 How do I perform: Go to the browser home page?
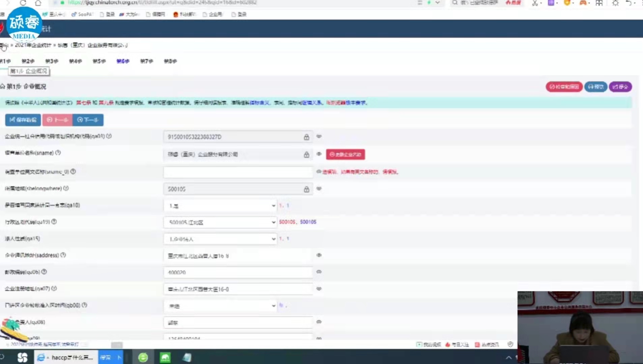click(x=38, y=3)
